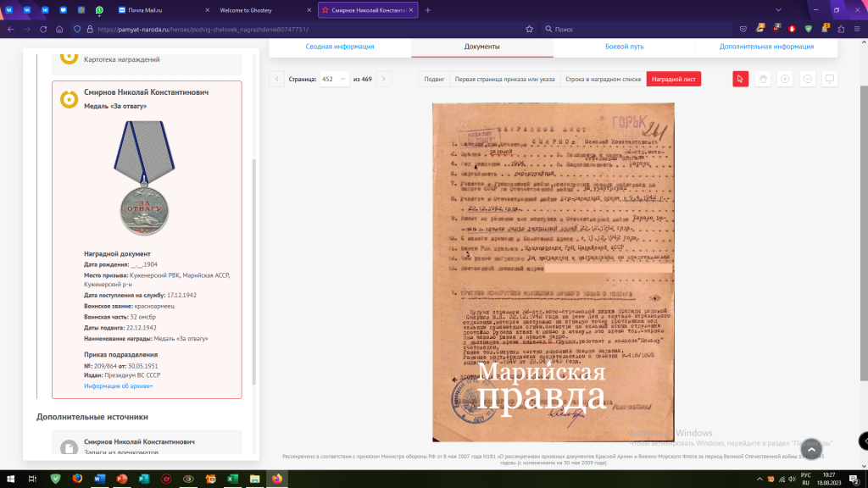Select the pointer tool in the document viewer
This screenshot has height=488, width=868.
click(740, 79)
